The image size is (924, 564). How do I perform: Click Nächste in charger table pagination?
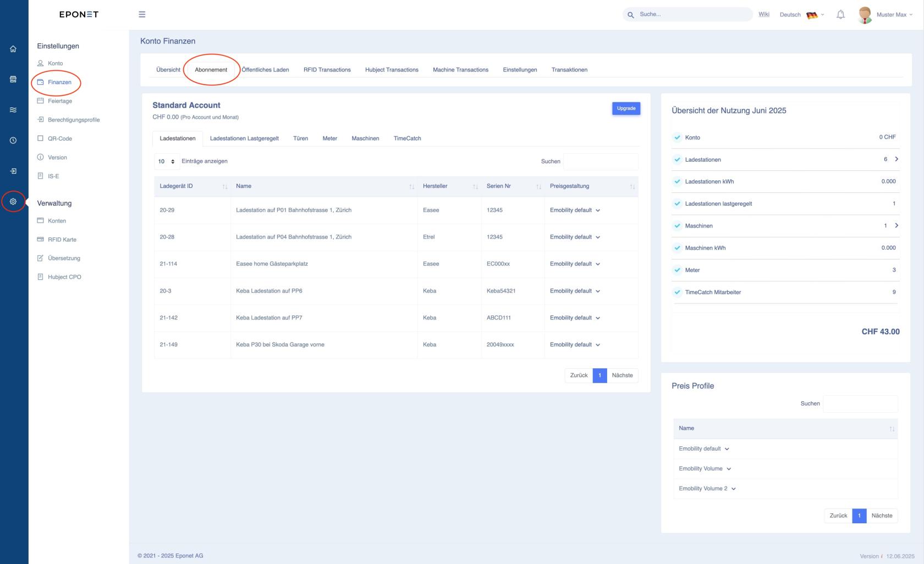tap(622, 375)
